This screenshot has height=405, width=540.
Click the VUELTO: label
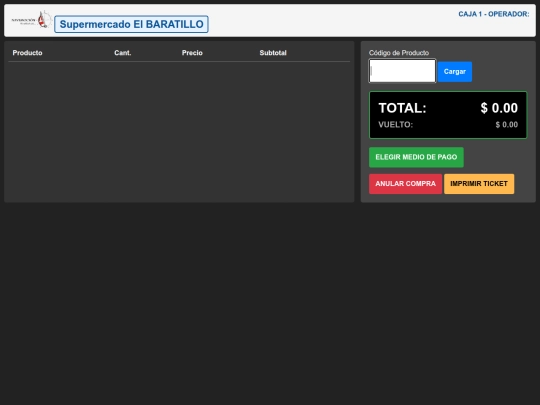[x=395, y=125]
